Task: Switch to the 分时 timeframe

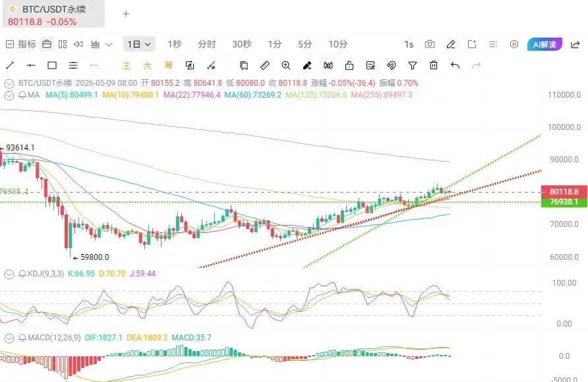Action: (x=206, y=44)
